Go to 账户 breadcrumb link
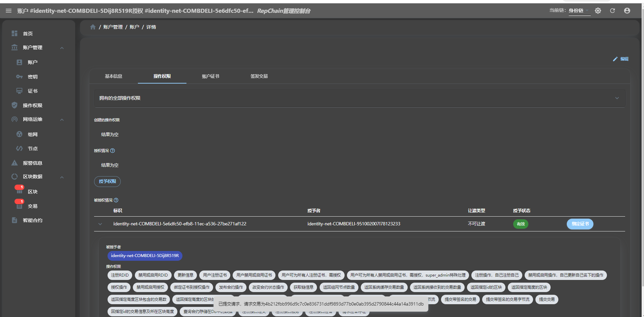The width and height of the screenshot is (644, 317). coord(134,27)
